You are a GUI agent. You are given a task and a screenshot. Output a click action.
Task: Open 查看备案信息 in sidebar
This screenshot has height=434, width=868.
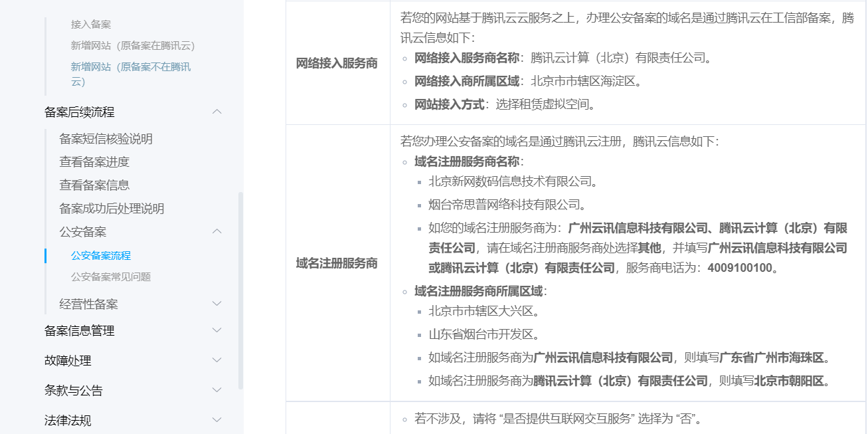[94, 185]
